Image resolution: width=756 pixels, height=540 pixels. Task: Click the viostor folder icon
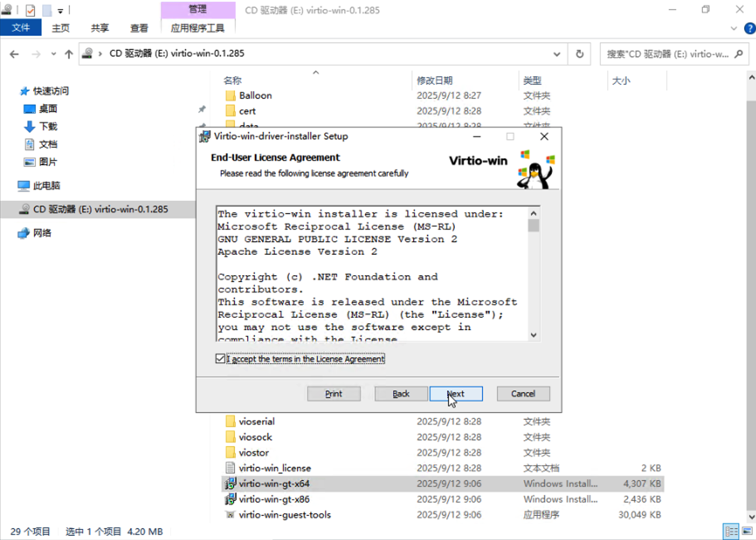pyautogui.click(x=230, y=452)
